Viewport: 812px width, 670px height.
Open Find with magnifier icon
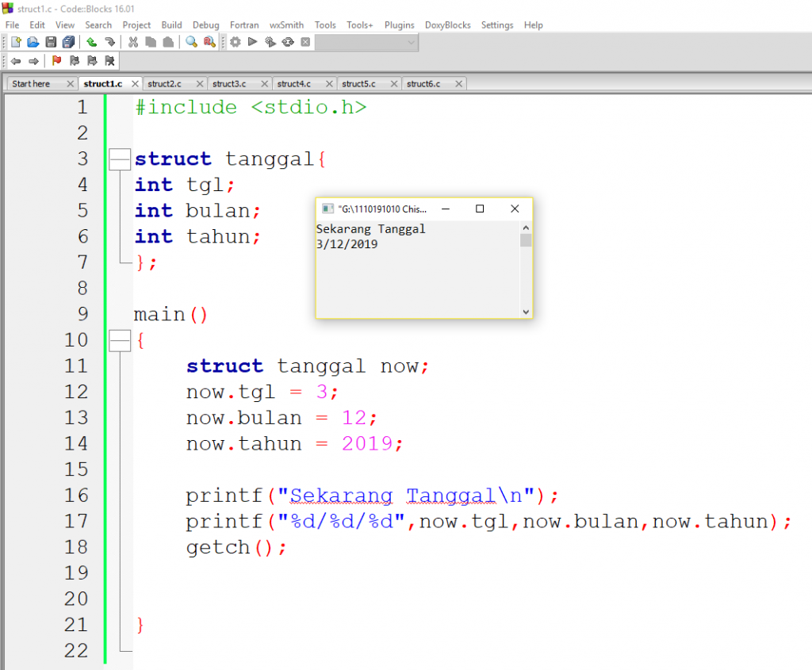click(x=192, y=42)
